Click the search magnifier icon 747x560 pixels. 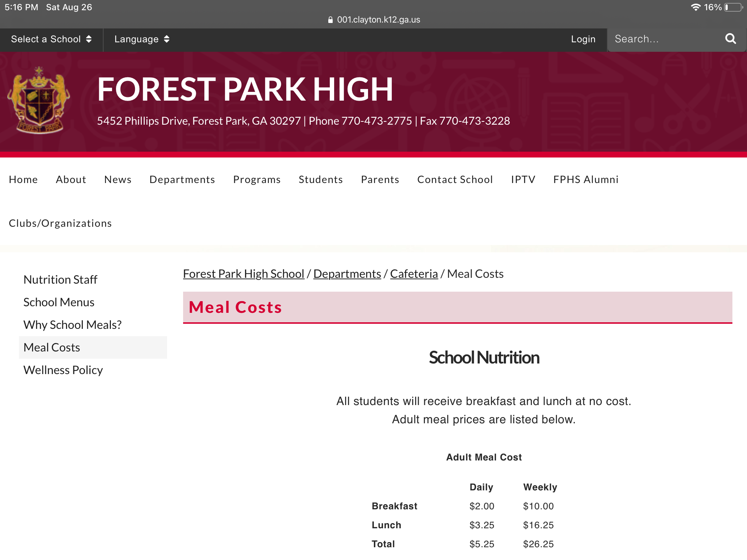point(730,39)
